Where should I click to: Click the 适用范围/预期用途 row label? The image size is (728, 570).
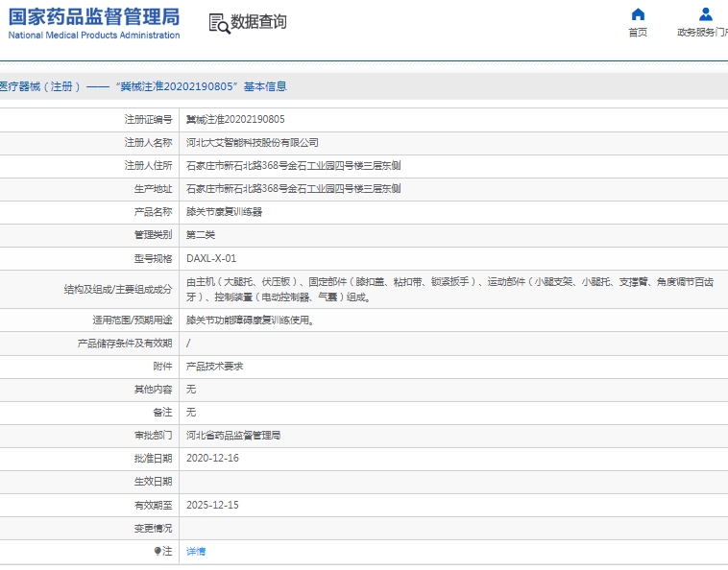click(x=133, y=320)
